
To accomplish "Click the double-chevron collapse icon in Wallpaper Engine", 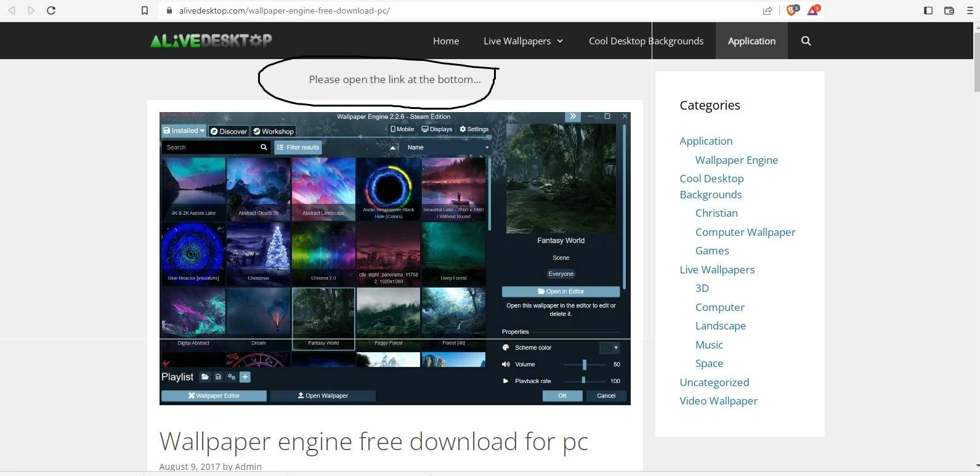I will (x=573, y=116).
